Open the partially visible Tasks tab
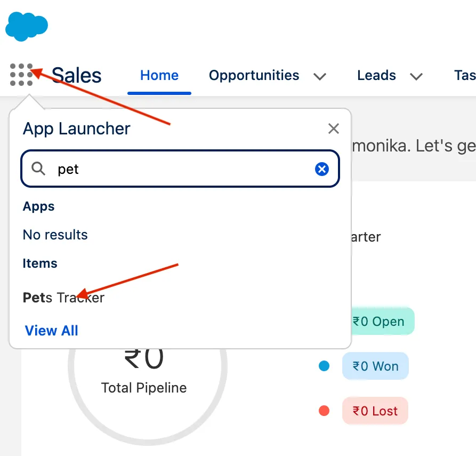The width and height of the screenshot is (476, 456). (x=465, y=75)
